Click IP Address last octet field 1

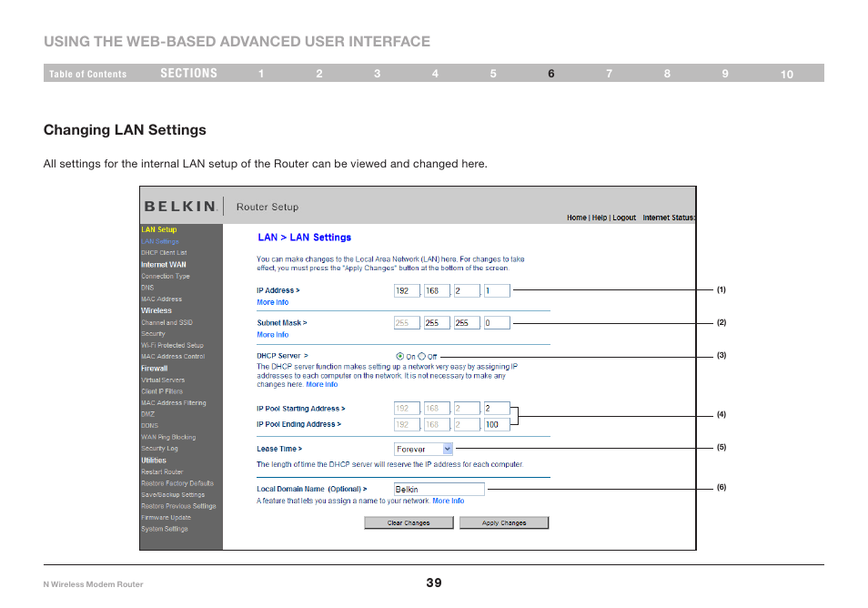(497, 290)
